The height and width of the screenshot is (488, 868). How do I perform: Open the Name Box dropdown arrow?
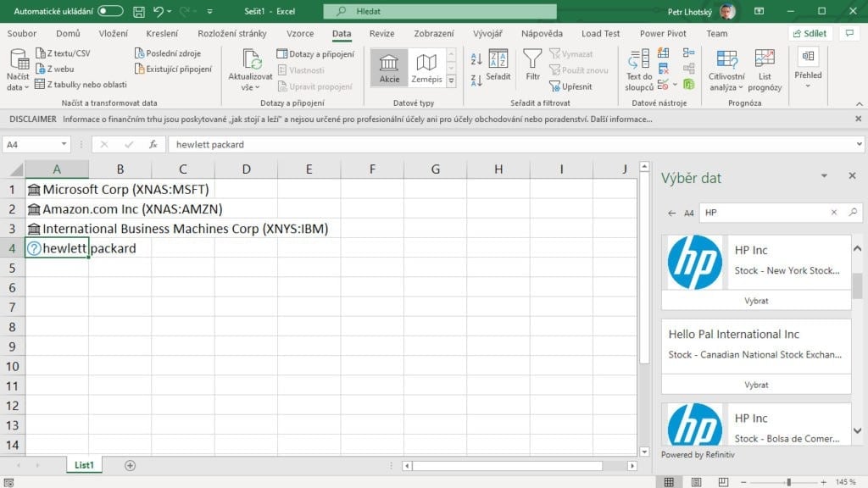point(64,145)
